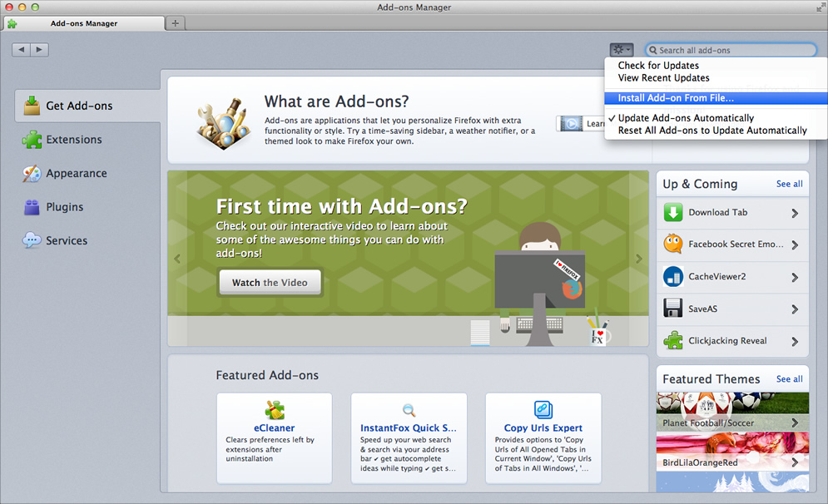
Task: Show next promo banner slide
Action: 639,259
